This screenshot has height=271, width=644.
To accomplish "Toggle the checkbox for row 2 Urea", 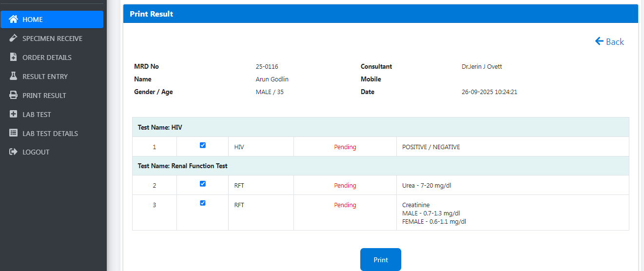I will pyautogui.click(x=203, y=184).
